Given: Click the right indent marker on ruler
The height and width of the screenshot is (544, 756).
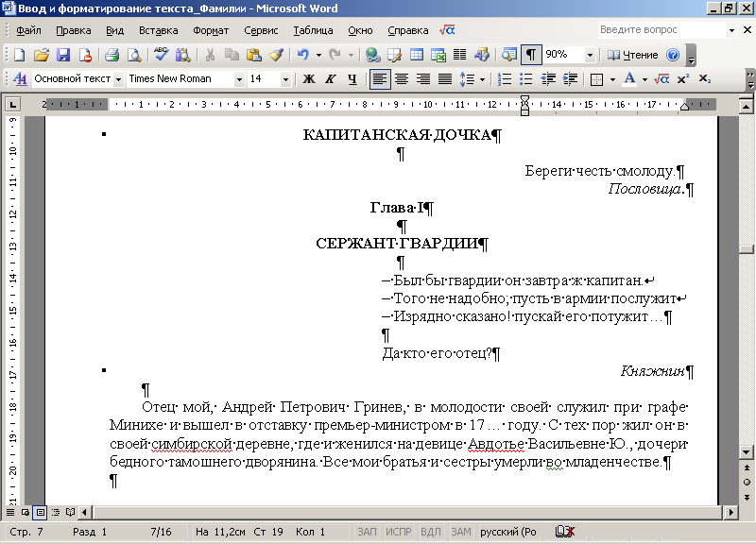Looking at the screenshot, I should click(x=684, y=107).
